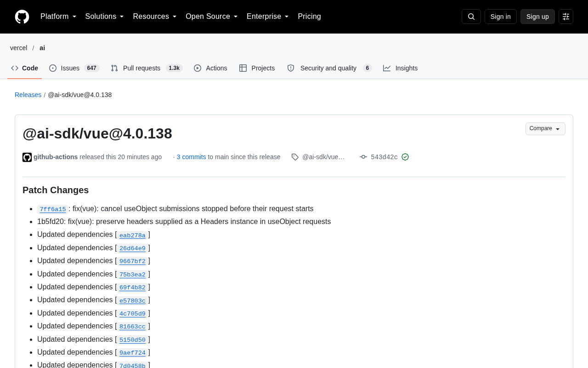
Task: Click the Pull requests icon
Action: point(114,68)
